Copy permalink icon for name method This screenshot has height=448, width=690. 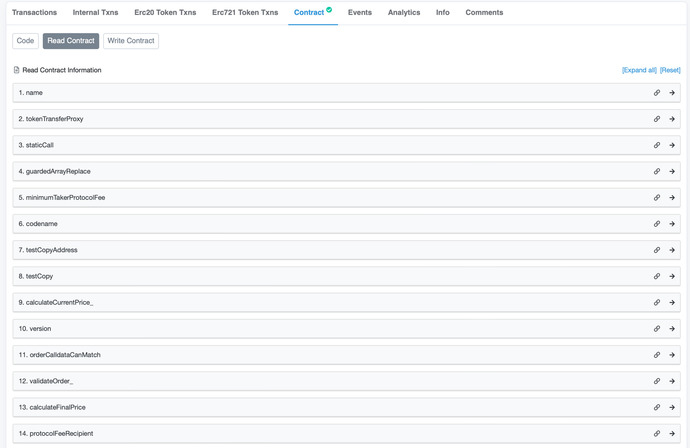point(657,93)
